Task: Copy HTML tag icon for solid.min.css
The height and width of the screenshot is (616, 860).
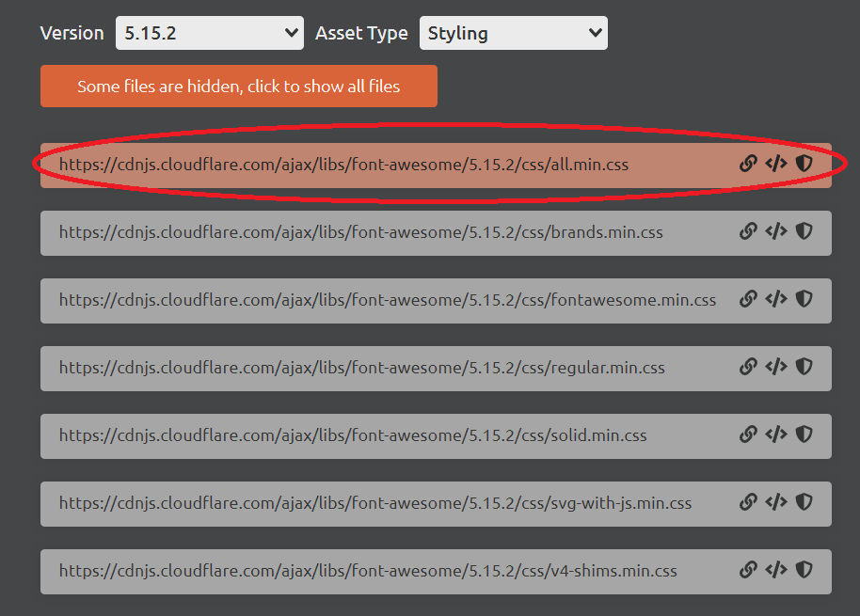Action: (776, 434)
